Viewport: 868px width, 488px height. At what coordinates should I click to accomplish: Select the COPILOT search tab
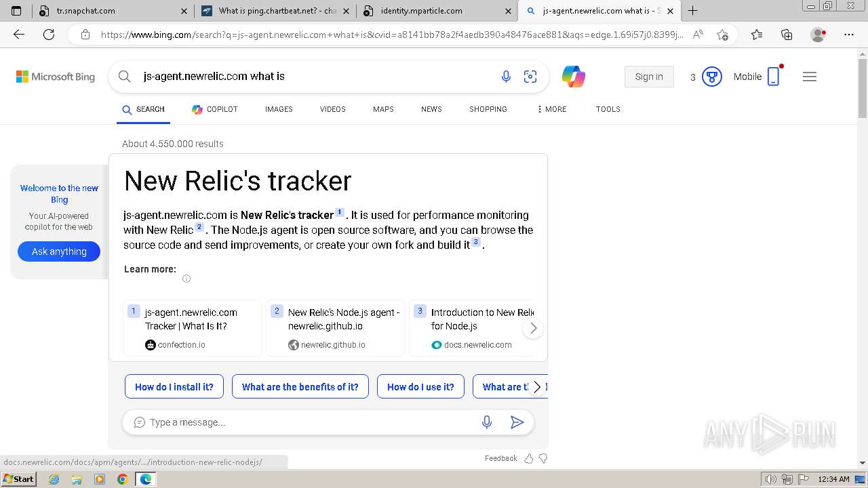(214, 109)
